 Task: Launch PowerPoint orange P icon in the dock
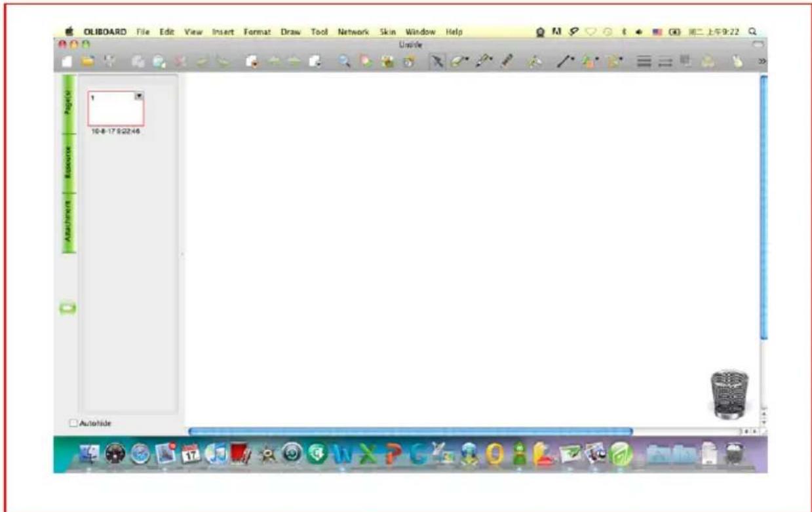(391, 454)
